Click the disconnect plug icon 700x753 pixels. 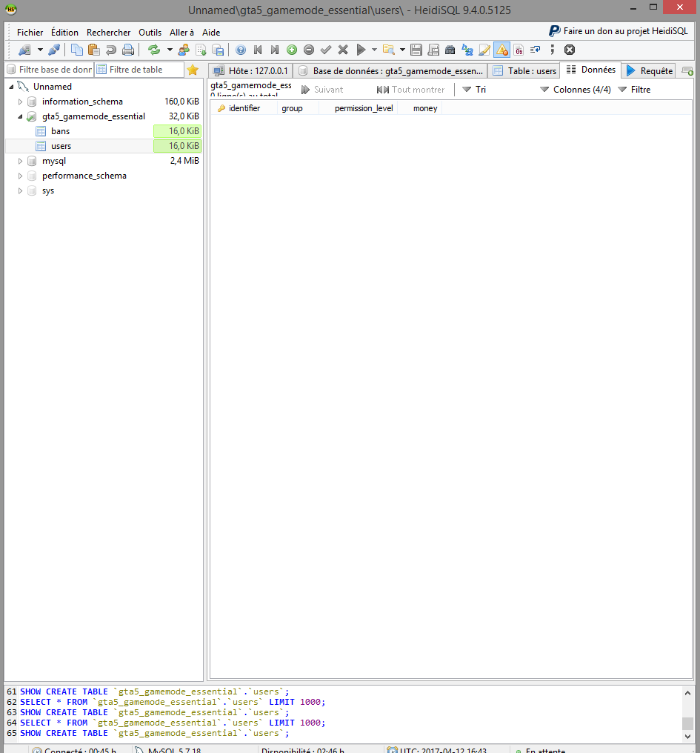(54, 50)
